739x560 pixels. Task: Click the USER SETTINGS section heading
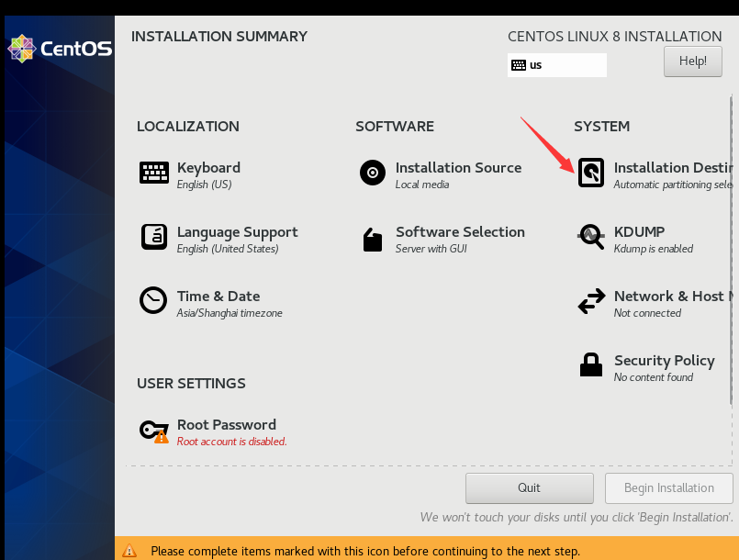click(x=191, y=383)
